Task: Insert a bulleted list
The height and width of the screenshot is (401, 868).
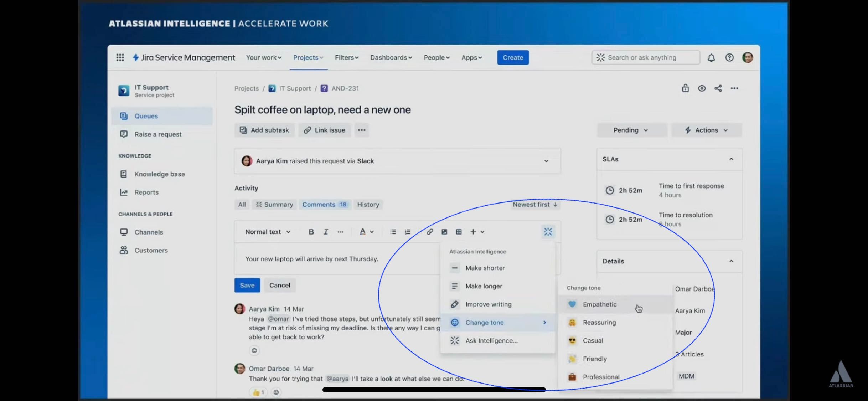Action: point(393,232)
